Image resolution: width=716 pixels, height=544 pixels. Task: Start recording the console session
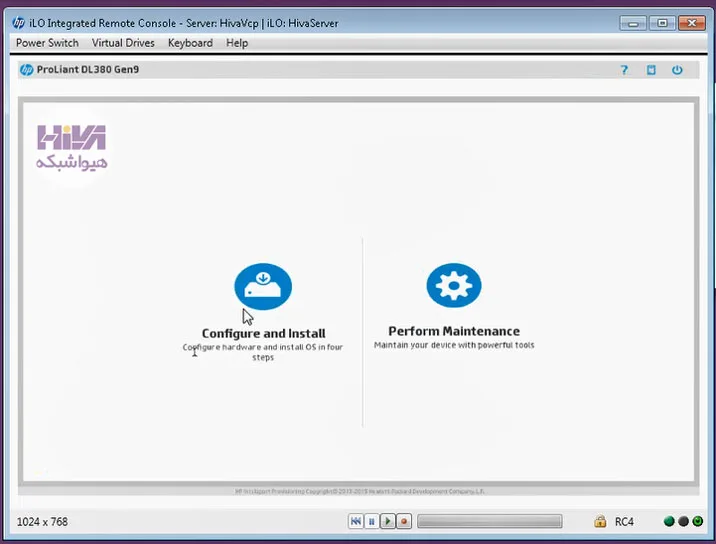coord(404,521)
